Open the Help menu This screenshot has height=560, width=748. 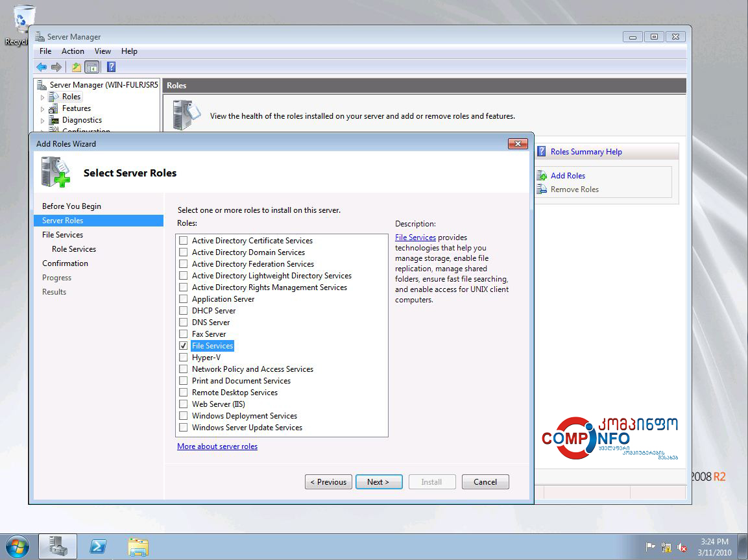(129, 51)
